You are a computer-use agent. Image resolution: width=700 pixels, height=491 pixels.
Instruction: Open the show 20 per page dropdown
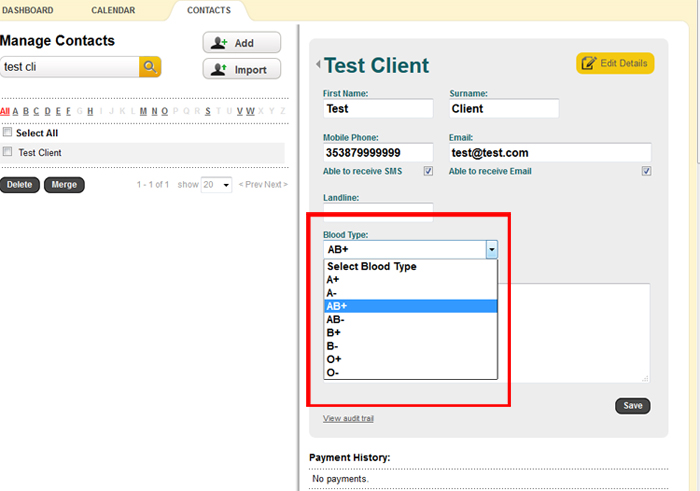point(217,184)
